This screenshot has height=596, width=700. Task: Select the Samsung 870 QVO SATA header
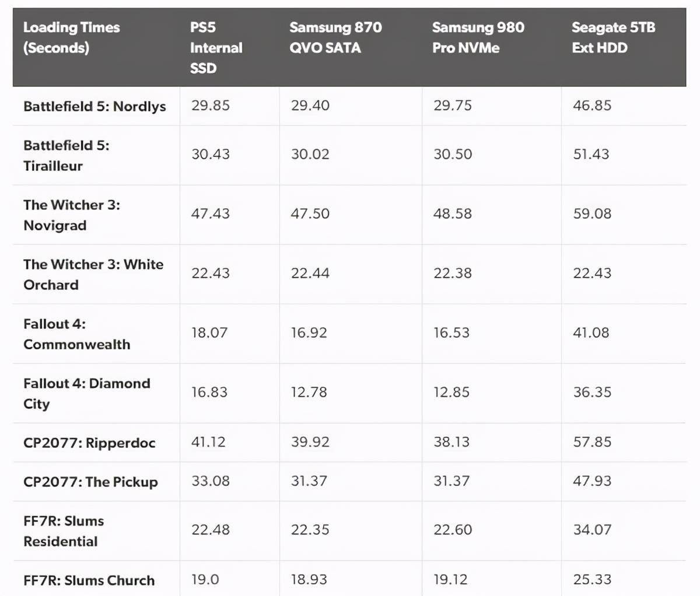(336, 37)
